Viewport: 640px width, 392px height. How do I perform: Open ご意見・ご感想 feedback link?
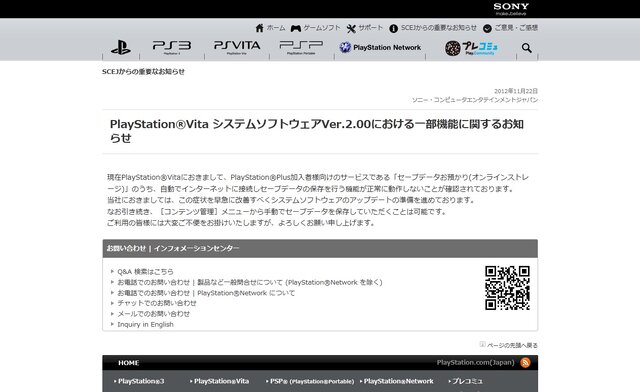516,28
